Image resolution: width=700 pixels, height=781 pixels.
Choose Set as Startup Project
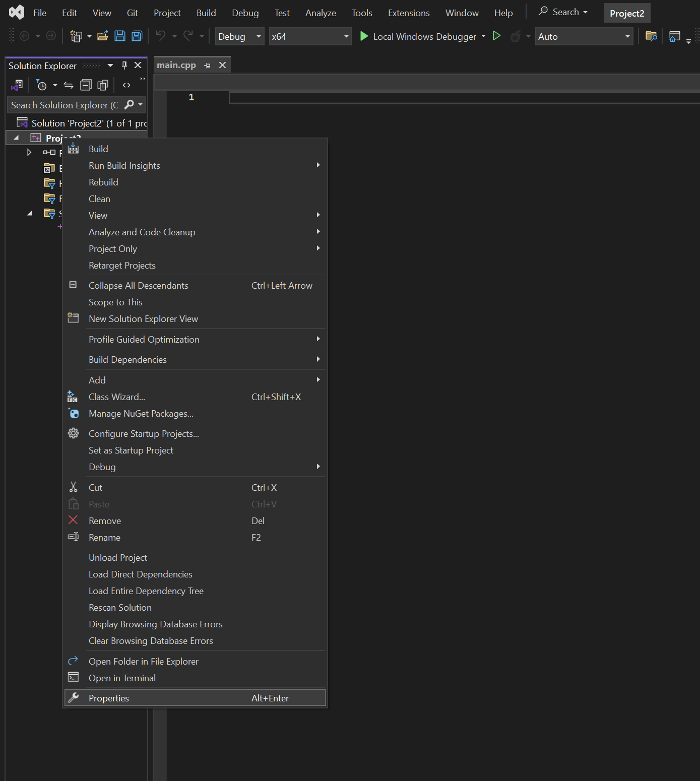click(195, 450)
